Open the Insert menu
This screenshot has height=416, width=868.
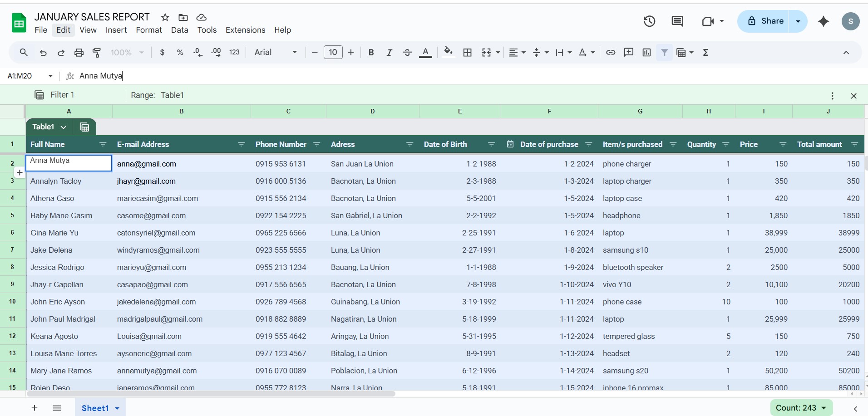116,30
